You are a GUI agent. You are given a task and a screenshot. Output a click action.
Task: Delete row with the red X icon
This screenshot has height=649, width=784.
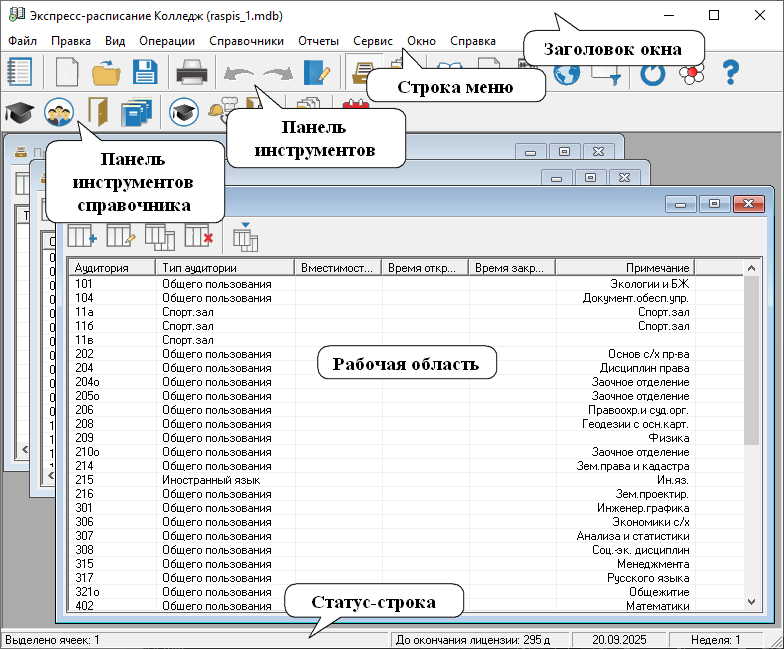199,237
